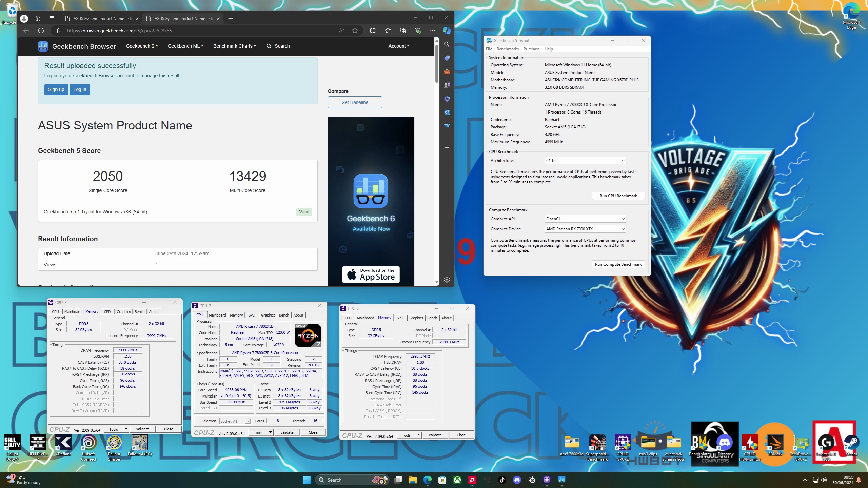Image resolution: width=868 pixels, height=488 pixels.
Task: Open a new browser tab
Action: [x=231, y=19]
